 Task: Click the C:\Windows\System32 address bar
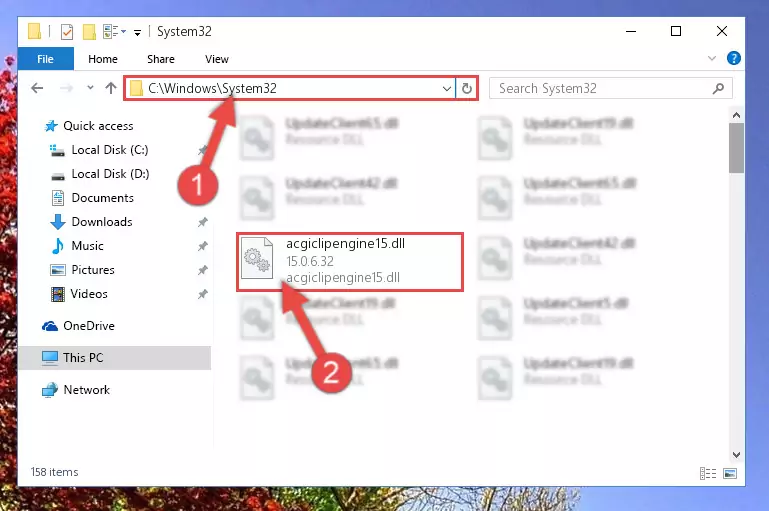coord(289,89)
